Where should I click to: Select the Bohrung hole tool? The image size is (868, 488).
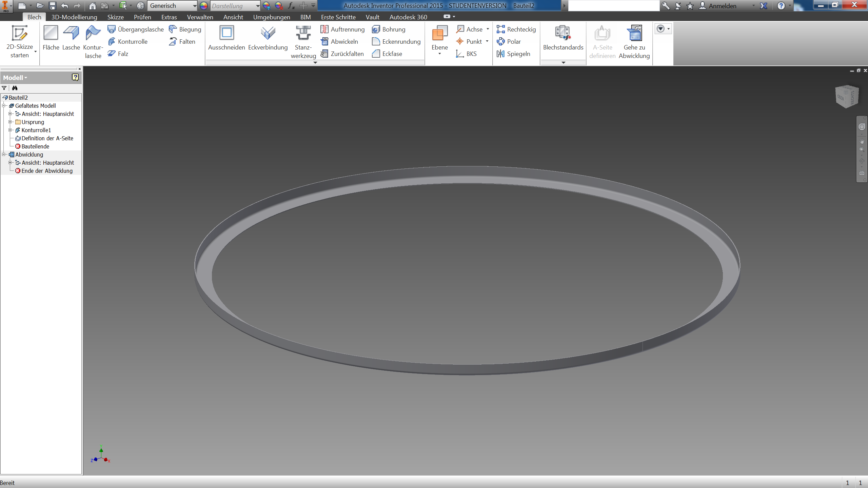[389, 29]
